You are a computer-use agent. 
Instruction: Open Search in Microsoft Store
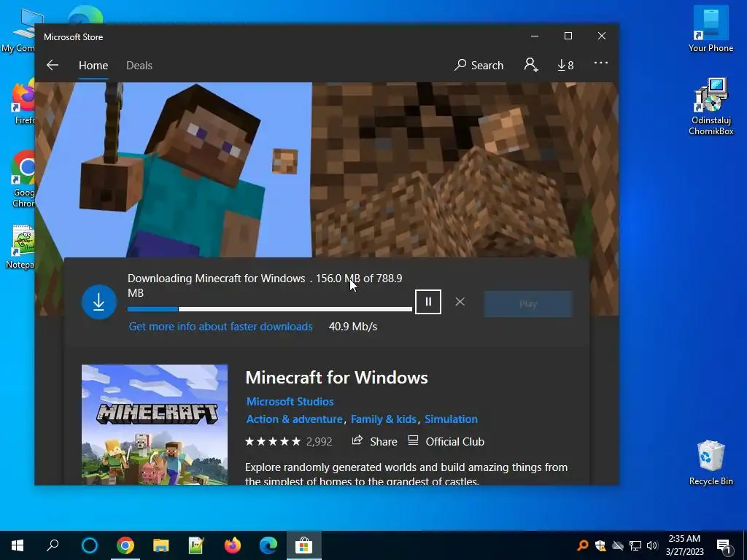pyautogui.click(x=479, y=65)
